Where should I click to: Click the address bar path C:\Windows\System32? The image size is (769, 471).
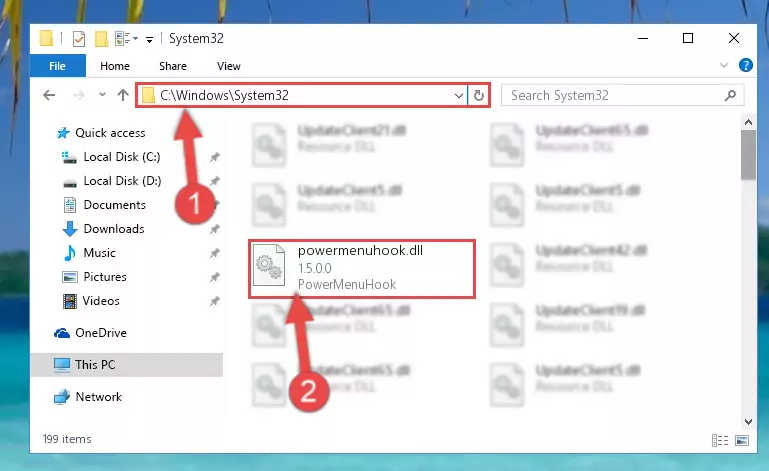pyautogui.click(x=225, y=95)
